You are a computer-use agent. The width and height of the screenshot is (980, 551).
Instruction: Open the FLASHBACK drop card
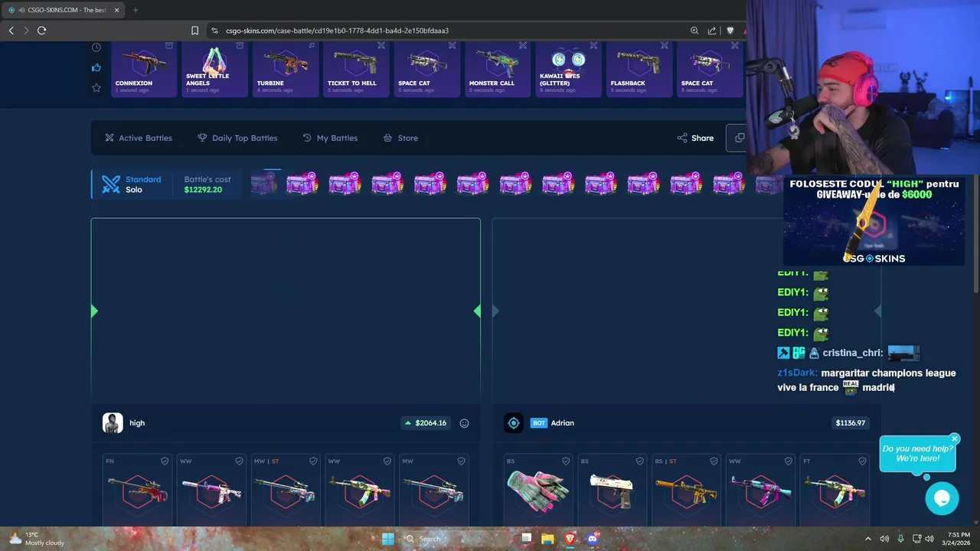click(x=639, y=69)
